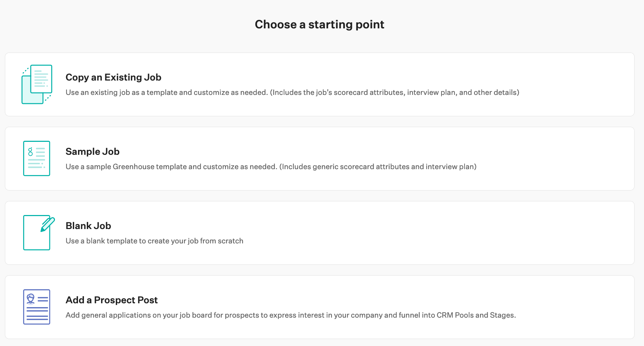Click the "Add a Prospect Post" heading

[111, 300]
